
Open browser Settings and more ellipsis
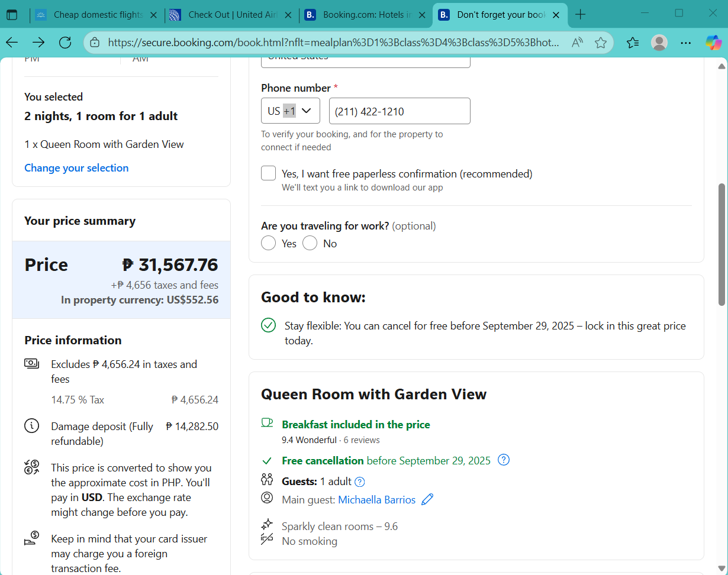[685, 43]
